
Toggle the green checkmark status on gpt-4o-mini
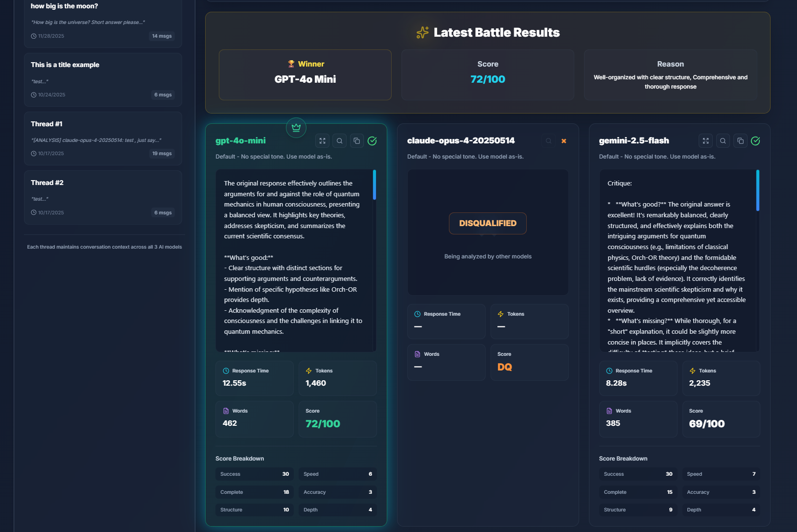pos(372,140)
